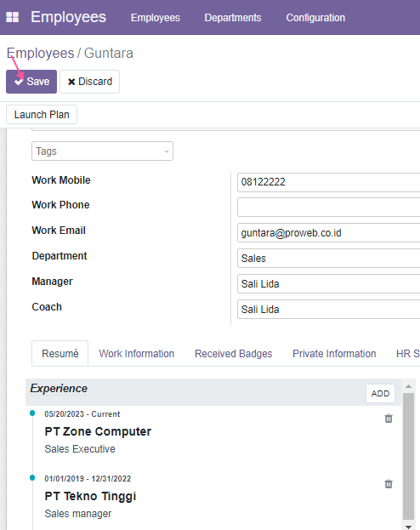Expand the Tags dropdown
The image size is (420, 530).
click(x=102, y=151)
